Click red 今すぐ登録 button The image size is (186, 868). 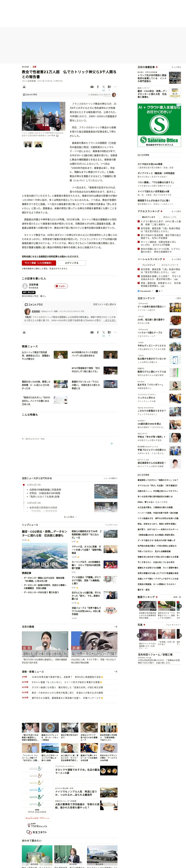click(x=39, y=263)
